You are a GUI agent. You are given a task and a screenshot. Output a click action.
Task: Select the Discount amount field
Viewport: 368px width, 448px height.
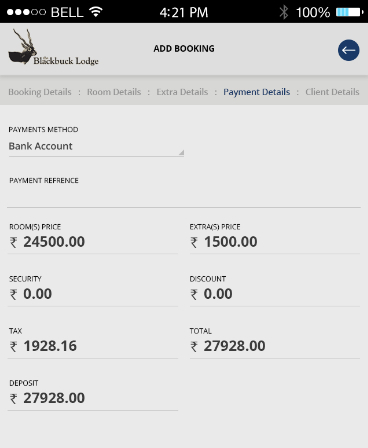click(275, 294)
